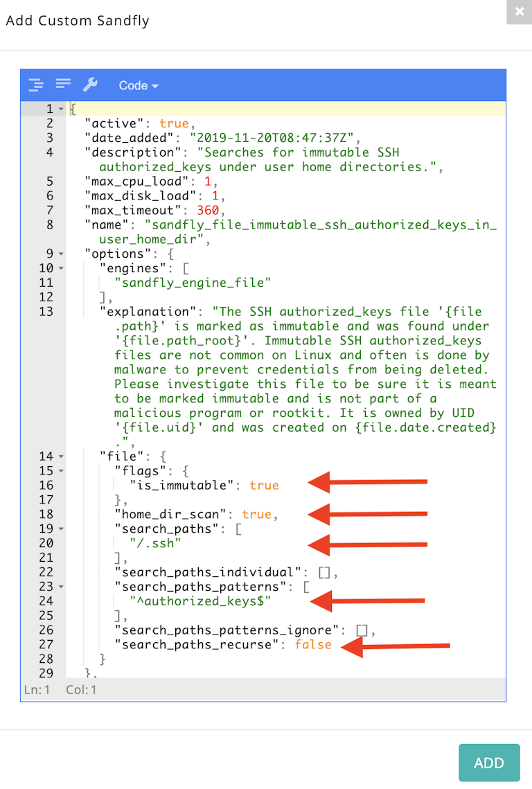Screen dimensions: 532x789
Task: Collapse the "search_paths" fold arrow on line 19
Action: click(61, 529)
